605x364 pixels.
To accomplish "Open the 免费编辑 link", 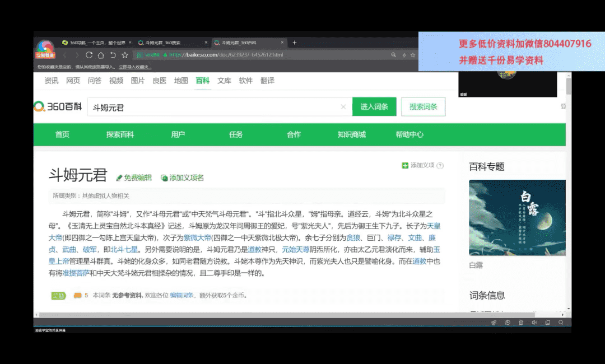I will coord(134,178).
